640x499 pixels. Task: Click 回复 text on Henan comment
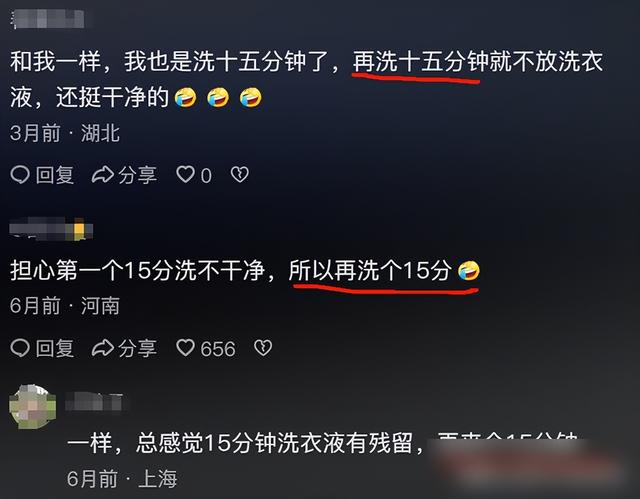[55, 348]
